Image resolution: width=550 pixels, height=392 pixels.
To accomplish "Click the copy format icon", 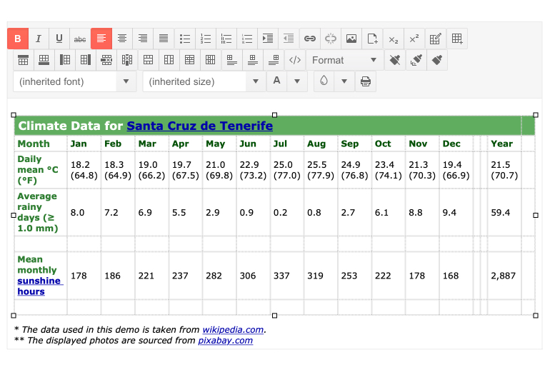I will coord(416,60).
